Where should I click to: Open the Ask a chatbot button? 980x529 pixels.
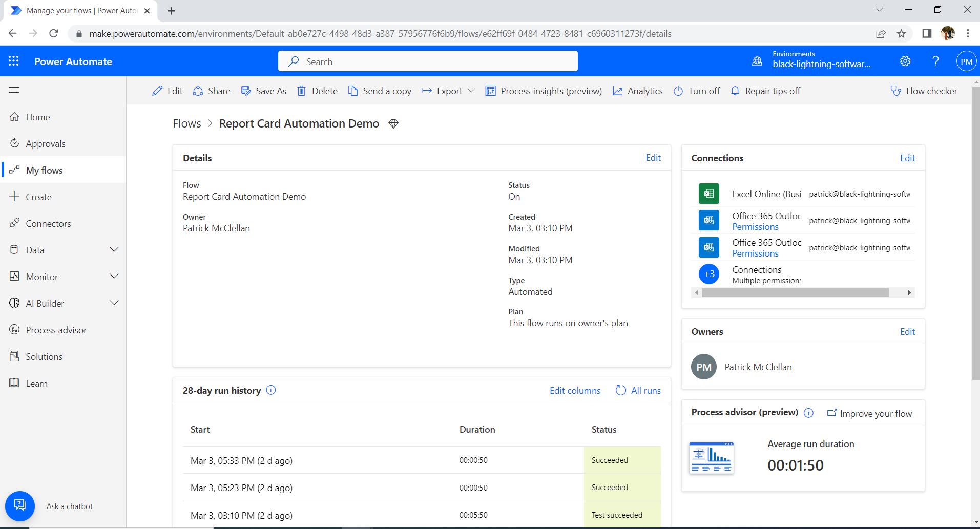click(20, 506)
